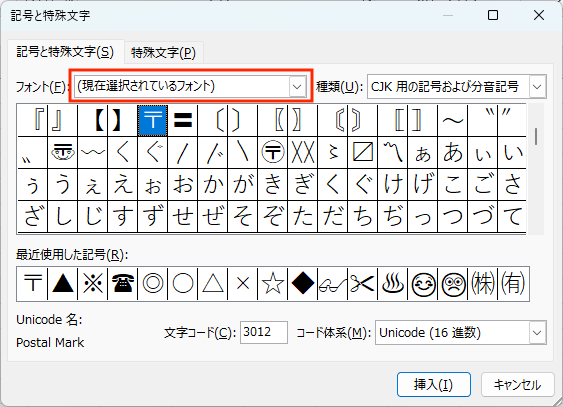Choose the right white corner bracket 』
This screenshot has width=563, height=407.
coord(63,120)
